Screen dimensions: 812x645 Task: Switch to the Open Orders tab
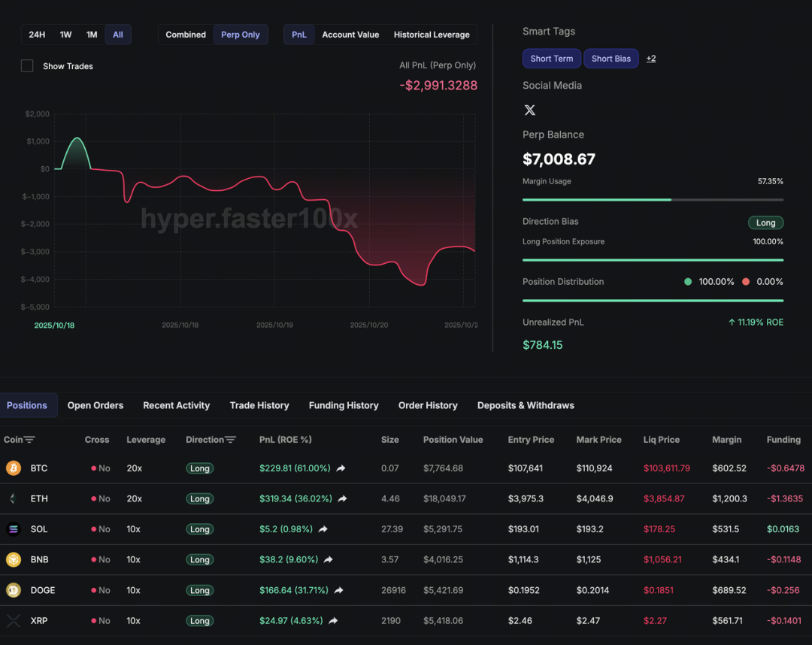coord(95,405)
